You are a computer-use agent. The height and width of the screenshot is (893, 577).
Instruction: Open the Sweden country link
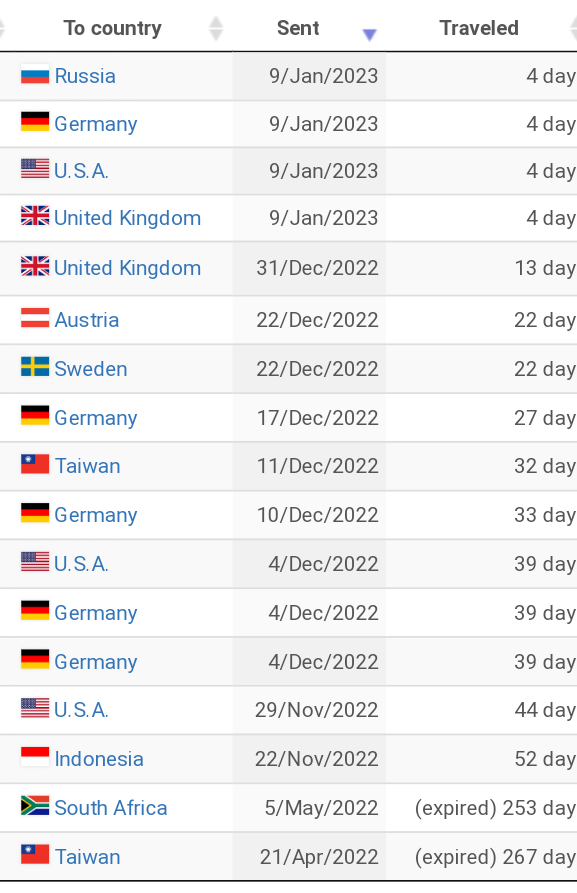[x=91, y=368]
